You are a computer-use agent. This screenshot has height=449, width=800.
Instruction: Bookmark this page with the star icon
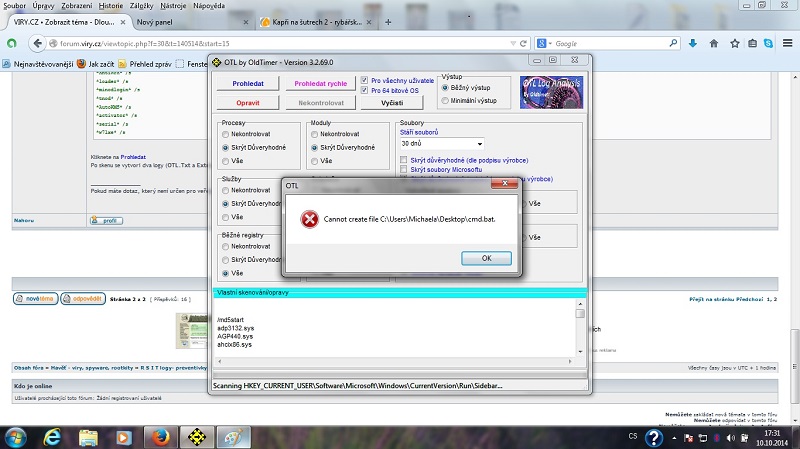[x=735, y=43]
